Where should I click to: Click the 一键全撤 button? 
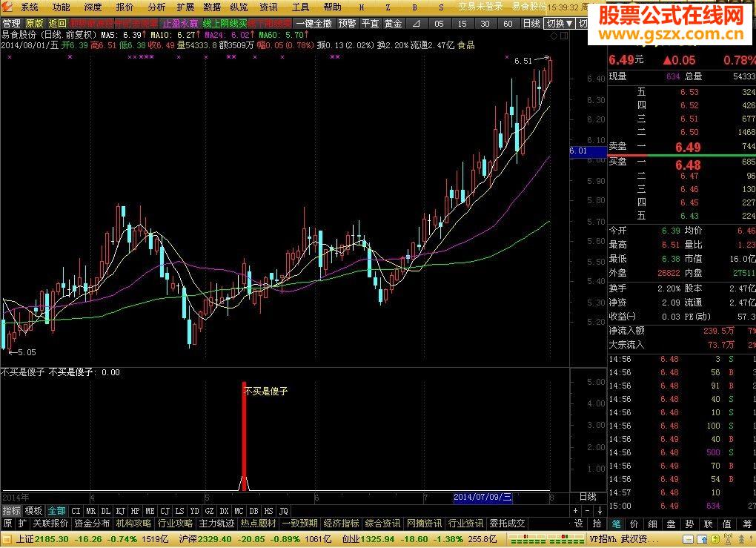click(x=314, y=23)
